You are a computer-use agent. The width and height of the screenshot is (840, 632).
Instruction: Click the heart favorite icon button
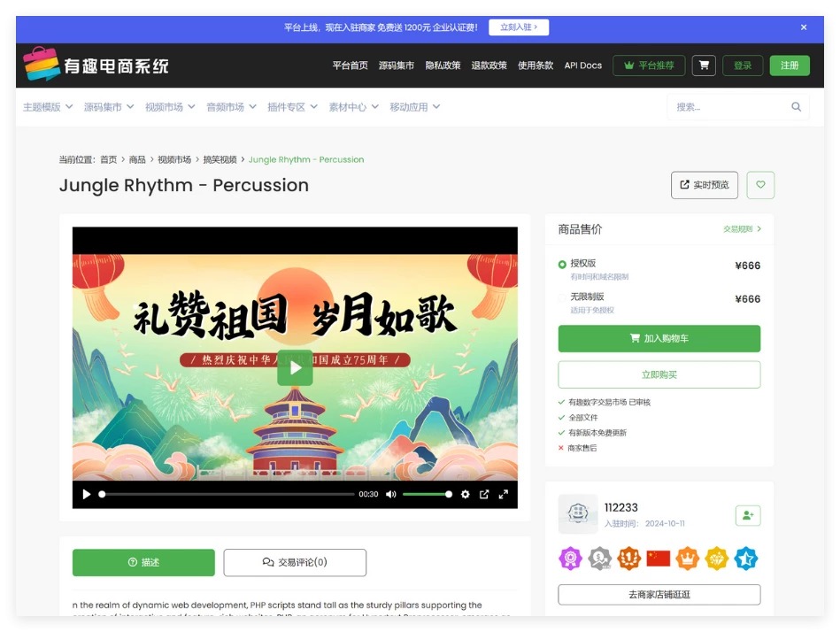pos(760,185)
